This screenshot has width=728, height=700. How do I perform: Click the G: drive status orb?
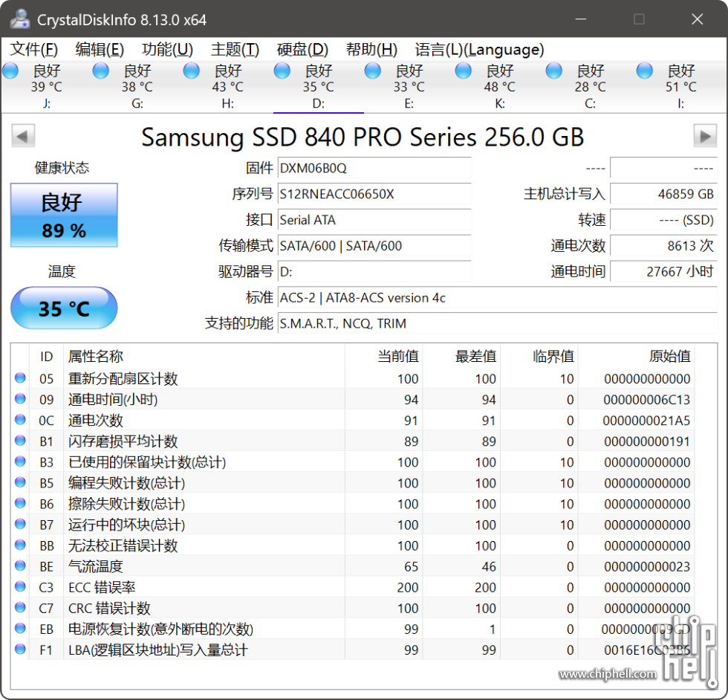point(101,71)
